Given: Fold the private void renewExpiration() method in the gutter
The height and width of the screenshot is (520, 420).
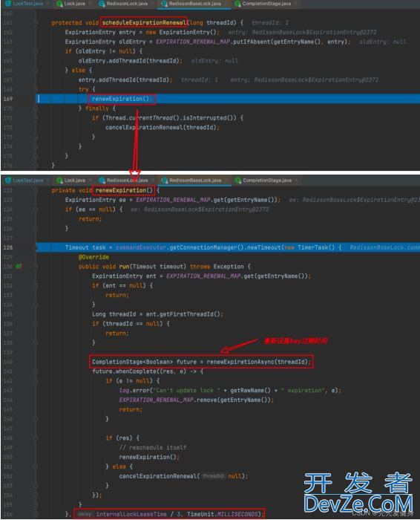Looking at the screenshot, I should click(36, 190).
